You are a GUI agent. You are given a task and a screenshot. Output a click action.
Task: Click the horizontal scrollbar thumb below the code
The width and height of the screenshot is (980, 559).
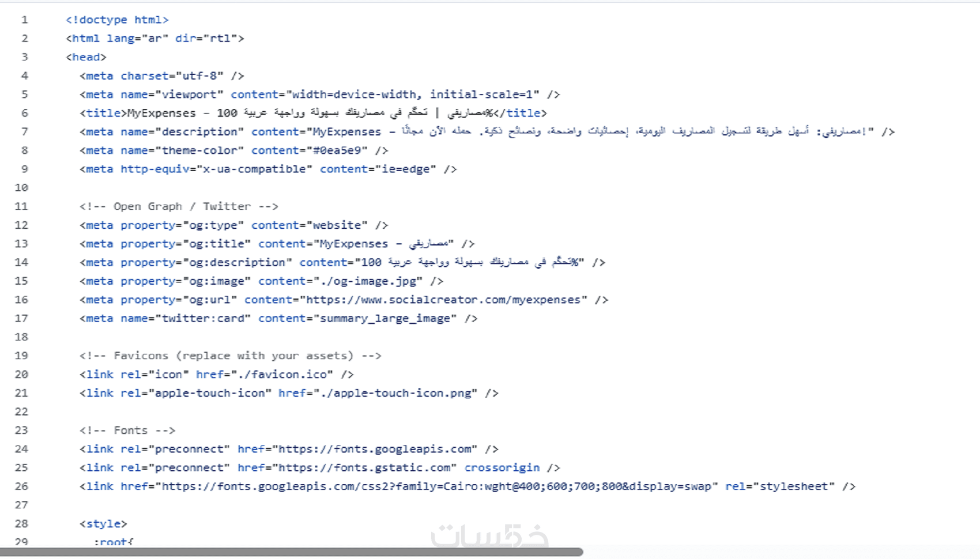(x=292, y=552)
